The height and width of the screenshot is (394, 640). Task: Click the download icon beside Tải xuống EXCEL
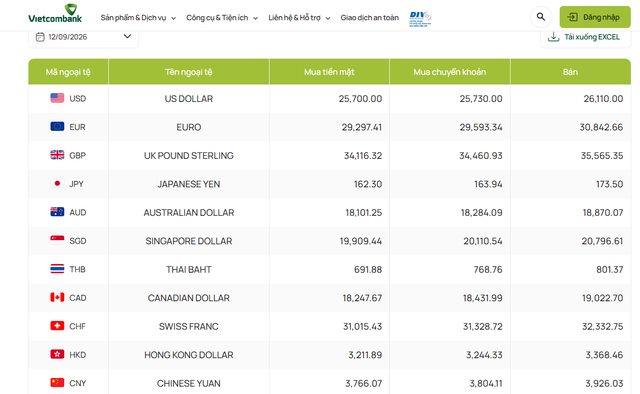click(553, 37)
